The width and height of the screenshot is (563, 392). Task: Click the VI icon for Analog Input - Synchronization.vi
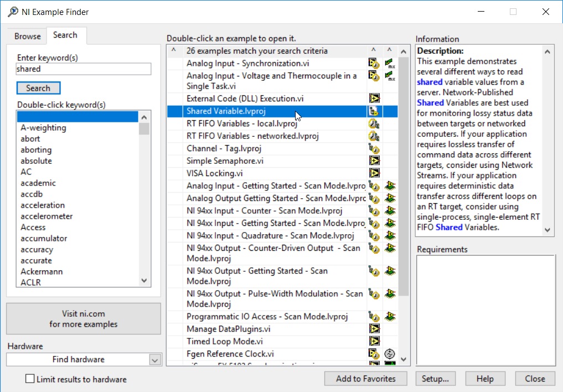[x=374, y=64]
